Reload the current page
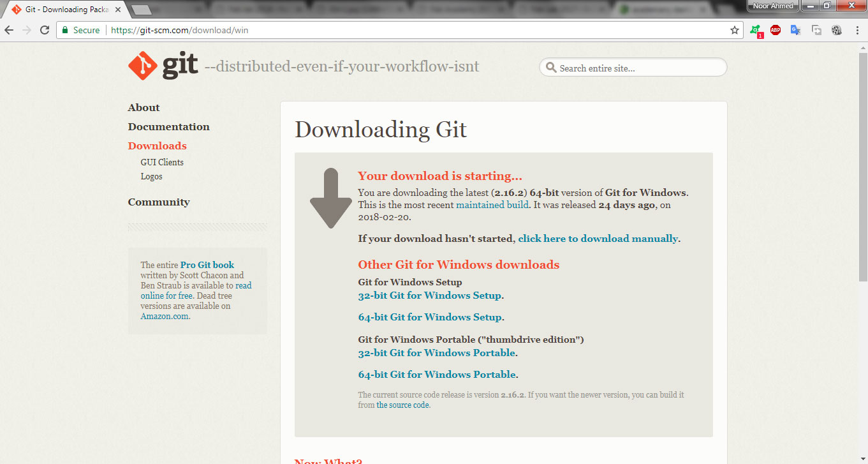The height and width of the screenshot is (464, 868). pyautogui.click(x=45, y=30)
